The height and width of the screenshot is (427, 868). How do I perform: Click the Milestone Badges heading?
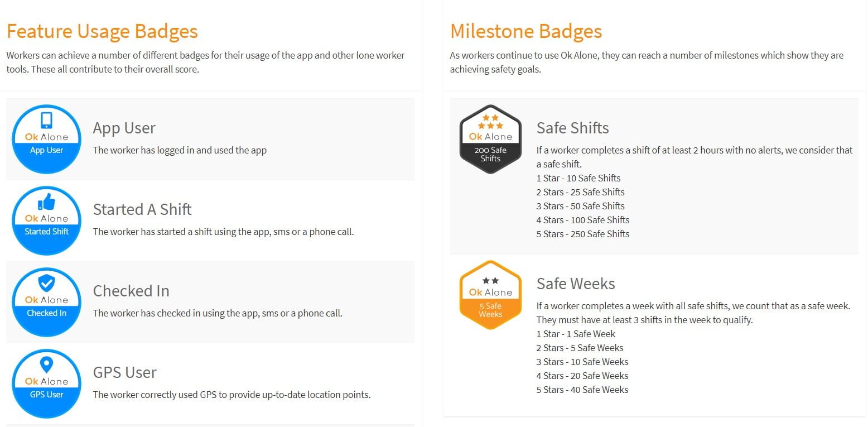click(x=526, y=31)
